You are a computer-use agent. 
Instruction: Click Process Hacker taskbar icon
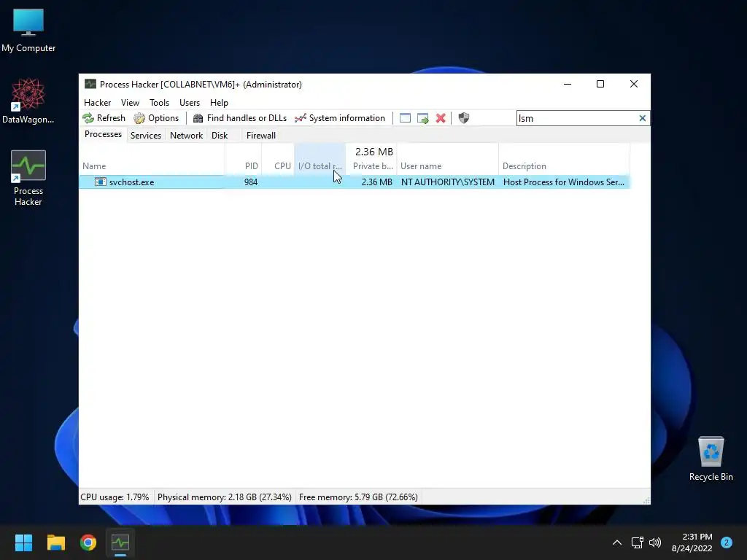click(120, 542)
